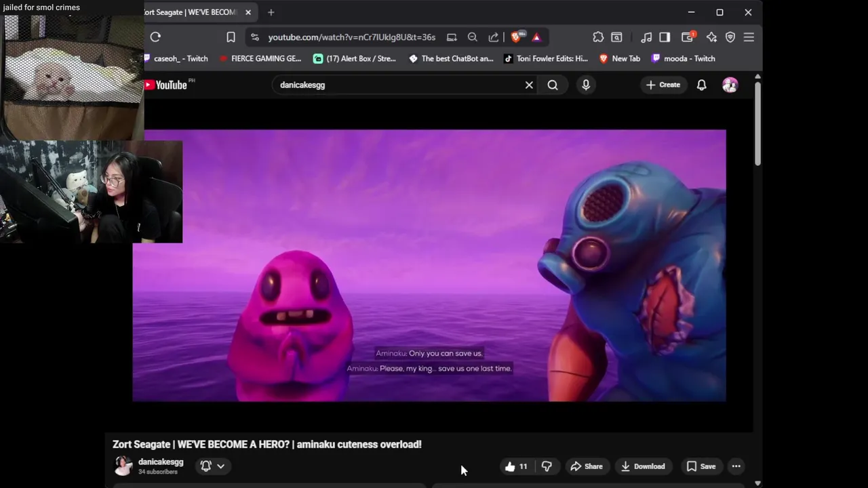Click the install/cast screen icon in address bar
The width and height of the screenshot is (868, 488).
[x=452, y=37]
